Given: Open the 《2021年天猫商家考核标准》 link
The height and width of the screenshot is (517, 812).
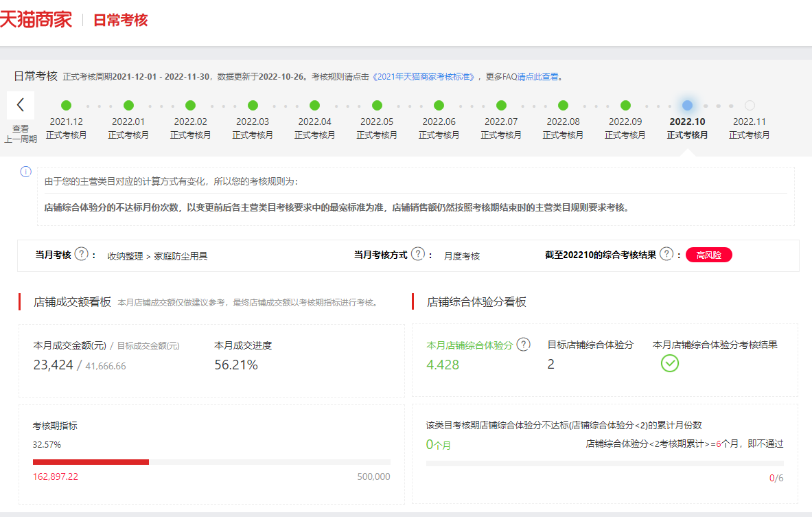Looking at the screenshot, I should 424,77.
